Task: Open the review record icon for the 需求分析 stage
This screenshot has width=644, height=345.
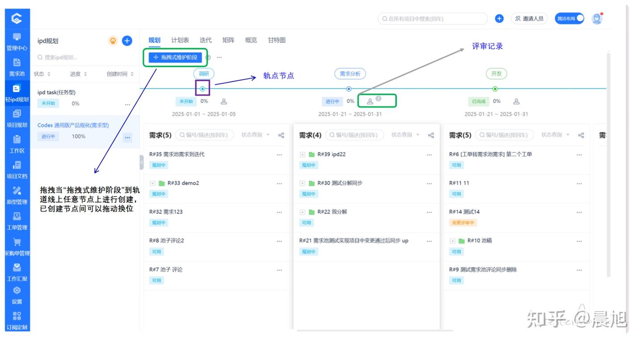Action: click(370, 102)
